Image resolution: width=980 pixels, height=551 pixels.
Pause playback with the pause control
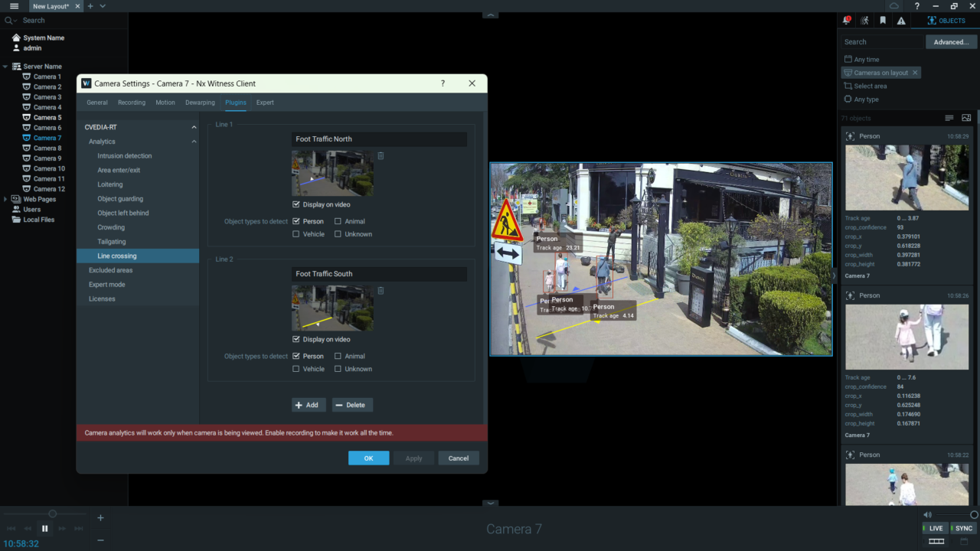click(x=44, y=528)
